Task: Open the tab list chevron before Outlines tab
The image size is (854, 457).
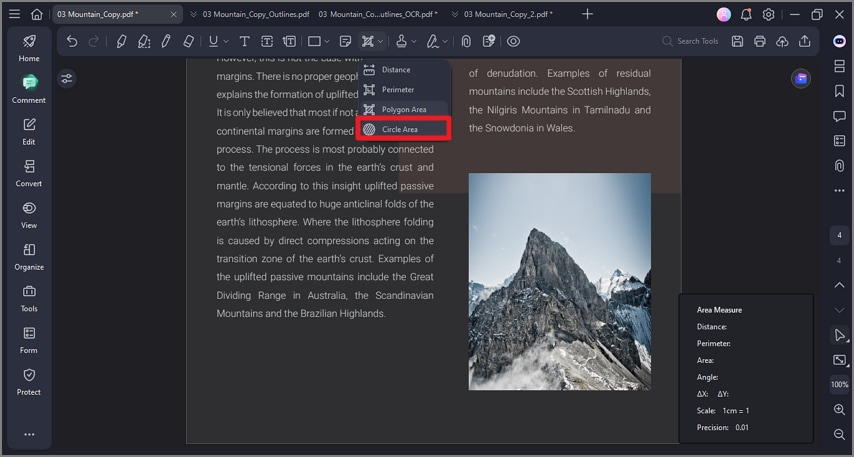Action: (x=193, y=15)
